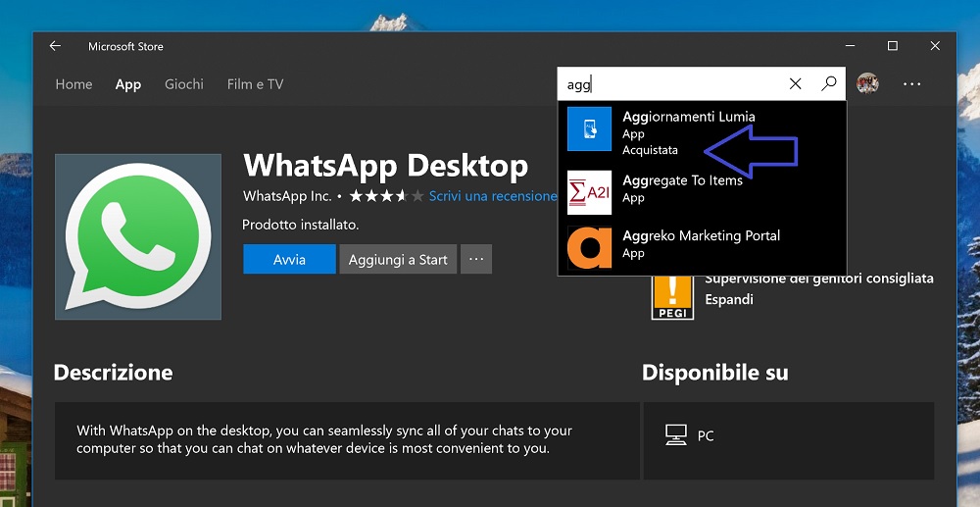Launch WhatsApp with the Avvia button

[289, 260]
